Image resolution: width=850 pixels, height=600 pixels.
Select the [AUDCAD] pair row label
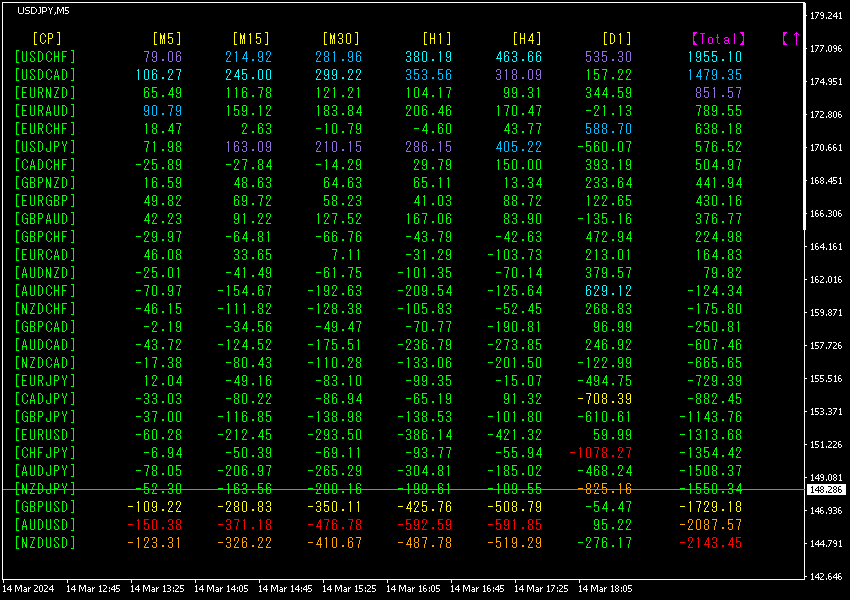click(45, 345)
